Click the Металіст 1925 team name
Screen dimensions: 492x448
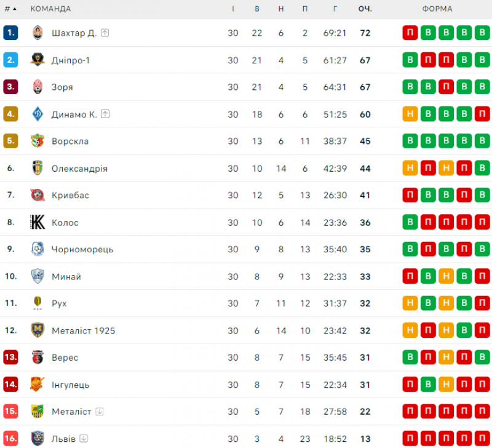point(84,331)
